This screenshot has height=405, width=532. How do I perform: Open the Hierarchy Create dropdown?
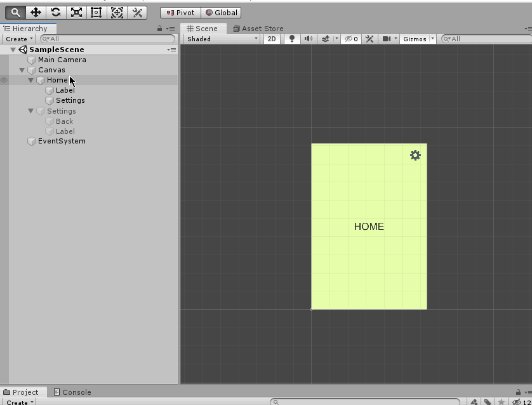coord(19,39)
